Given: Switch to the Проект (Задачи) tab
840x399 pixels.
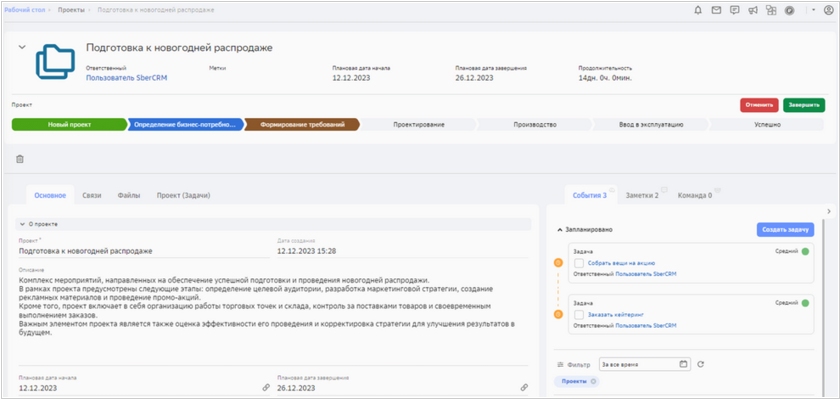Looking at the screenshot, I should pos(183,195).
